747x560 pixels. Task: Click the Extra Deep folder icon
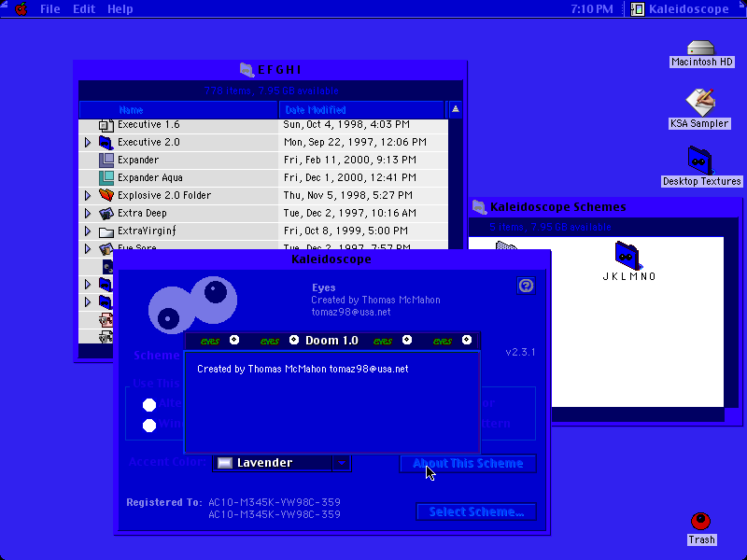[x=106, y=213]
